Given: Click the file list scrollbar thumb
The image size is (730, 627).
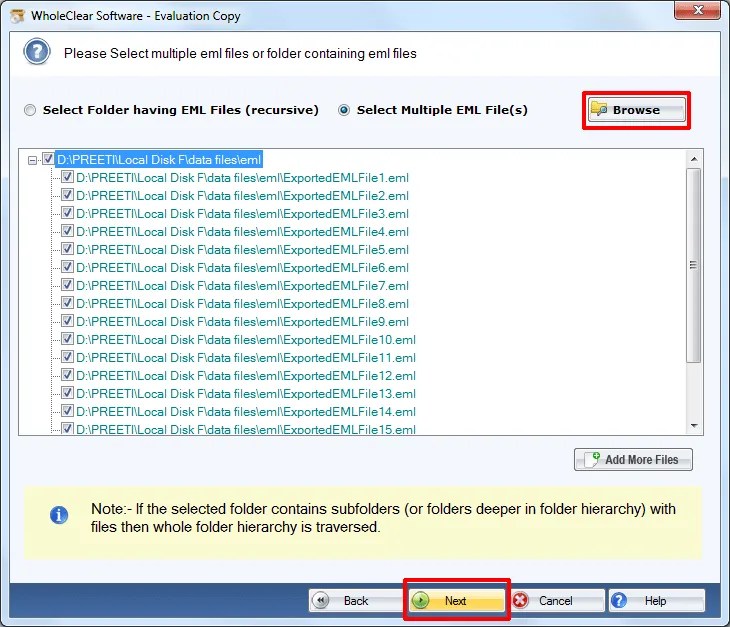Looking at the screenshot, I should [694, 265].
